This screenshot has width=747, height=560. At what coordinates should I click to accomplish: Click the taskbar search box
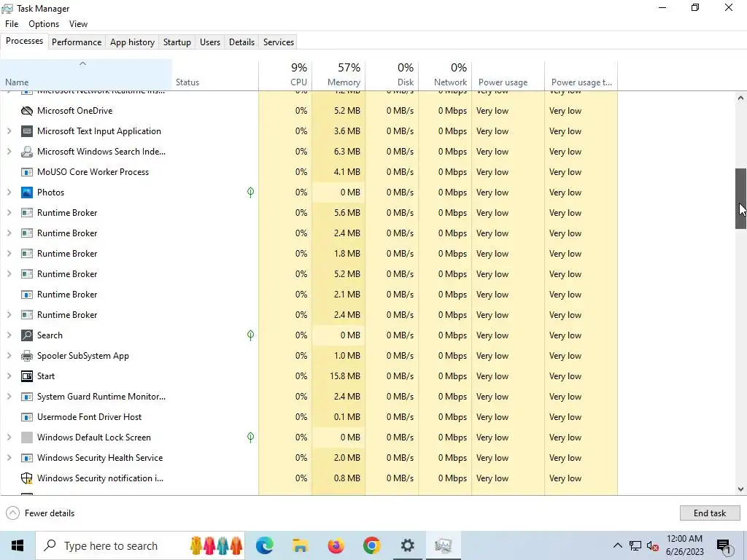(140, 545)
